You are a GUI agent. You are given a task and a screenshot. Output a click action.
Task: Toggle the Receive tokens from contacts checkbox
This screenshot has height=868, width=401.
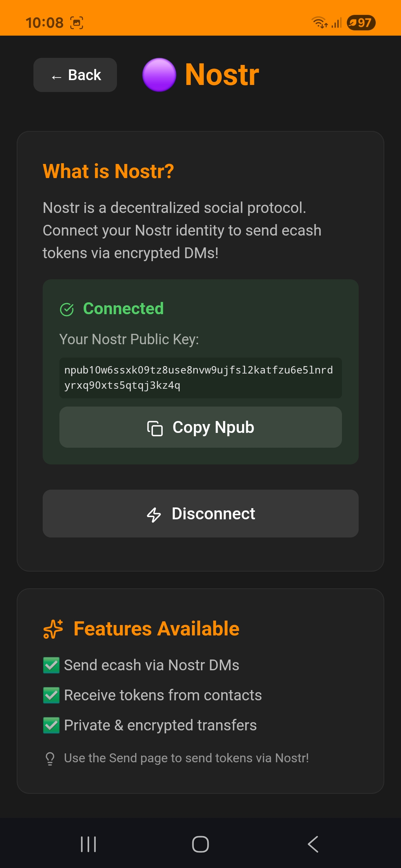tap(52, 695)
